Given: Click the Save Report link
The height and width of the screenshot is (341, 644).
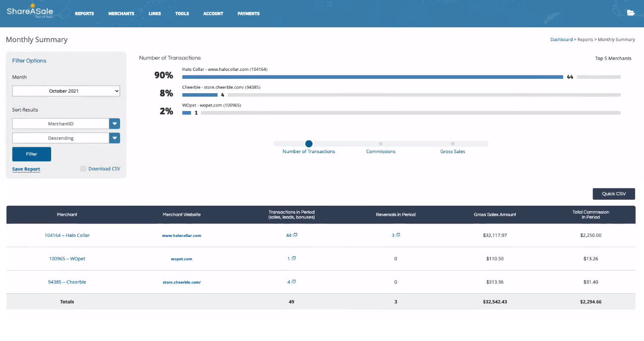Looking at the screenshot, I should coord(26,169).
